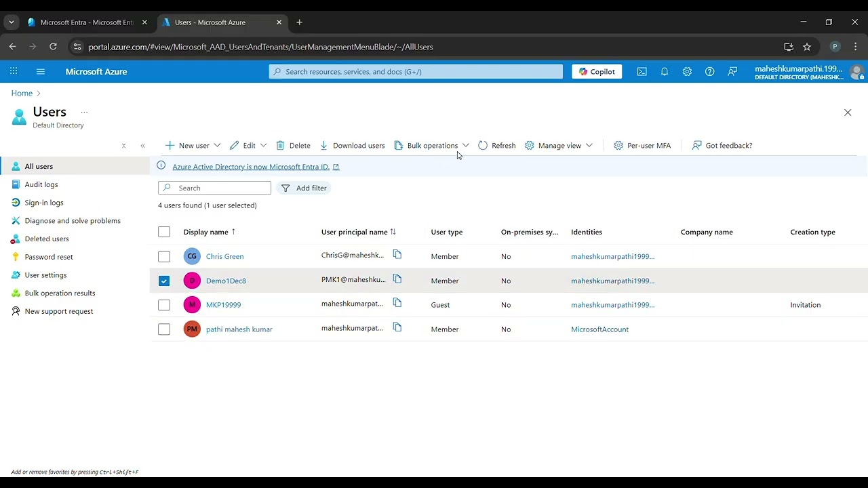Open the portal hamburger menu

(40, 71)
